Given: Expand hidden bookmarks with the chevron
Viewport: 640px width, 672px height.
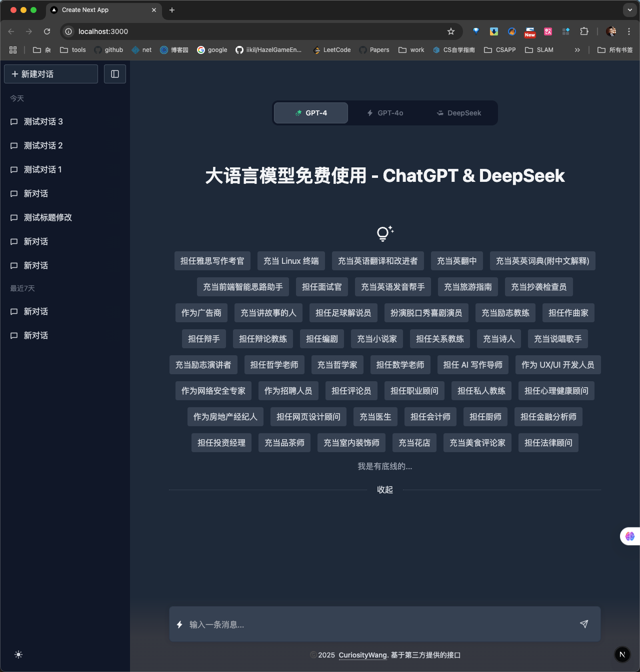Looking at the screenshot, I should [577, 50].
